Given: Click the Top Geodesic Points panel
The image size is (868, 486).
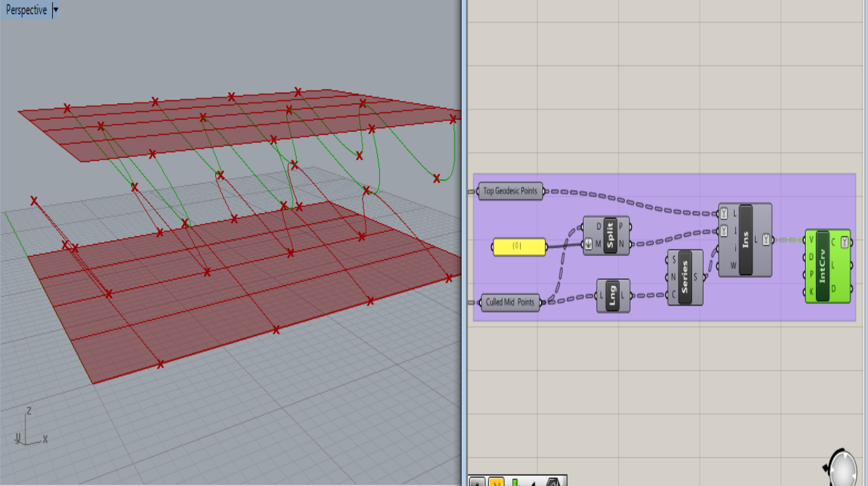Looking at the screenshot, I should point(510,190).
